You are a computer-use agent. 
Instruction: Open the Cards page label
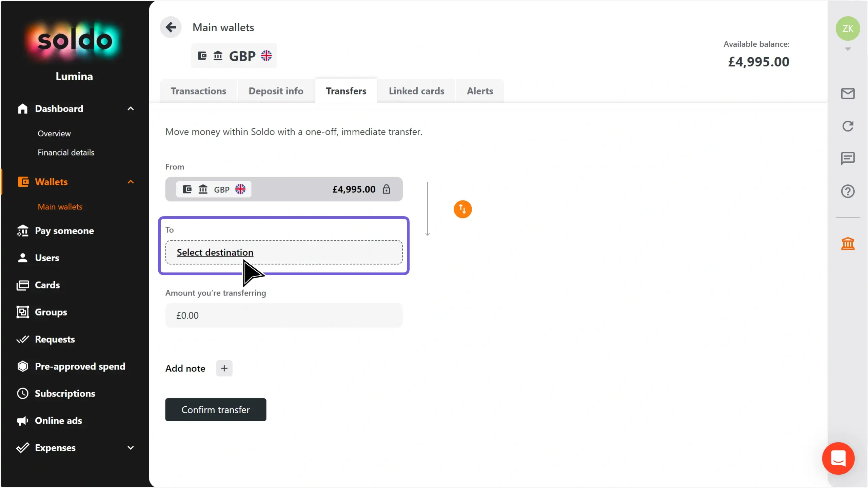pyautogui.click(x=47, y=285)
